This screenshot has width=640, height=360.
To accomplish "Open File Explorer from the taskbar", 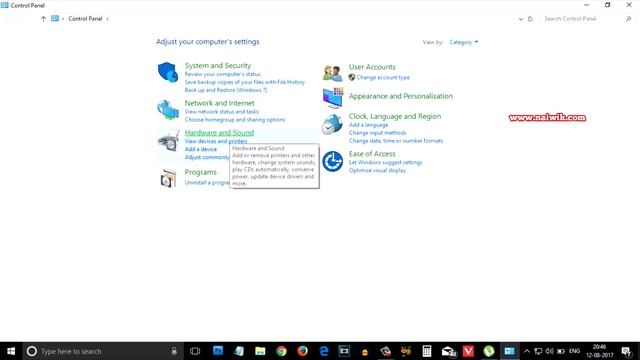I will click(260, 351).
